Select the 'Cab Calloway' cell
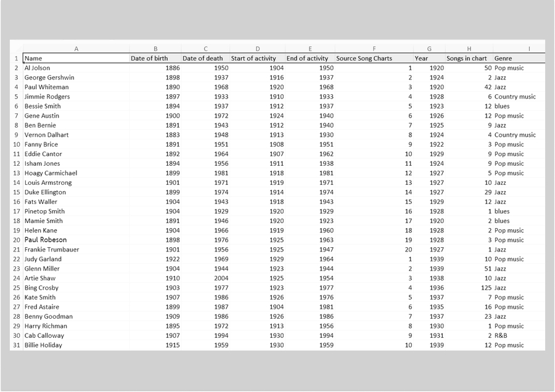The width and height of the screenshot is (555, 392). pos(76,335)
